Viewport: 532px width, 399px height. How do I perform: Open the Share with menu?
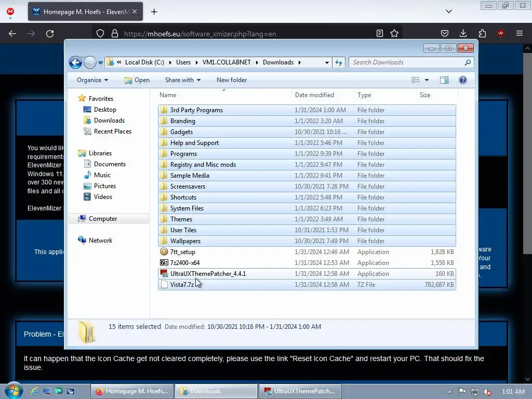point(182,80)
